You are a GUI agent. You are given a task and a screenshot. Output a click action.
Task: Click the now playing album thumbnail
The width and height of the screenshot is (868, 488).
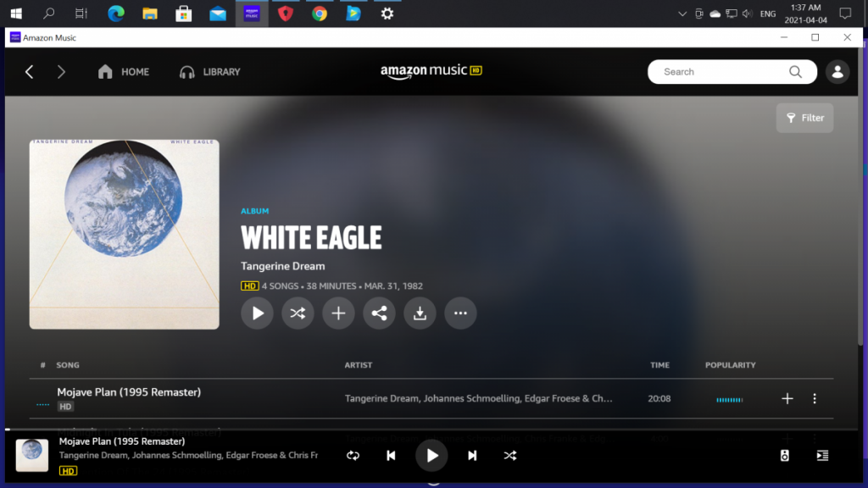tap(32, 455)
